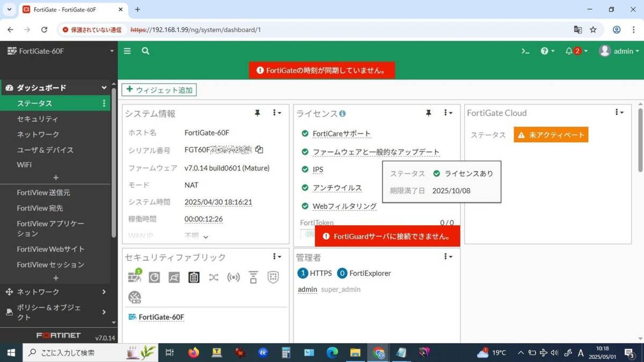
Task: Pin the ライセンス widget
Action: [x=428, y=113]
